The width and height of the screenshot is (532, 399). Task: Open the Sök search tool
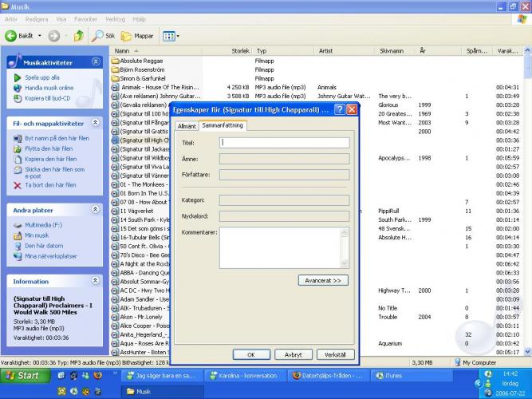pos(104,36)
